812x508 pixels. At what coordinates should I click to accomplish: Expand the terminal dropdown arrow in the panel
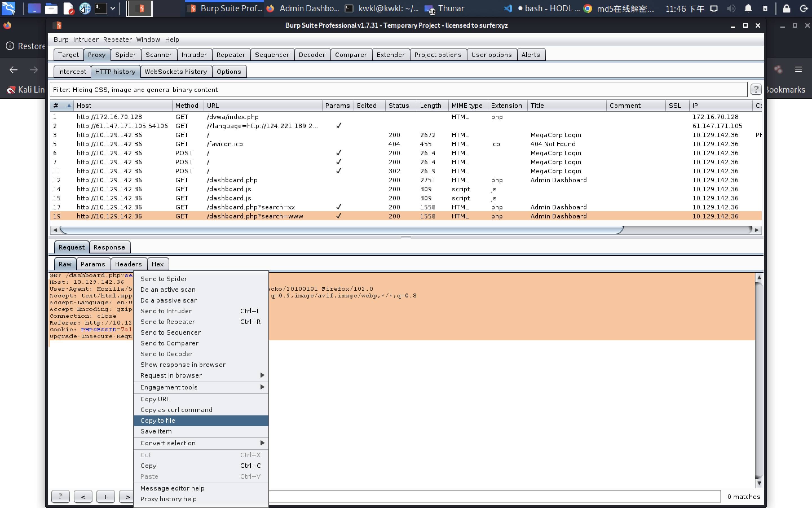[x=113, y=8]
